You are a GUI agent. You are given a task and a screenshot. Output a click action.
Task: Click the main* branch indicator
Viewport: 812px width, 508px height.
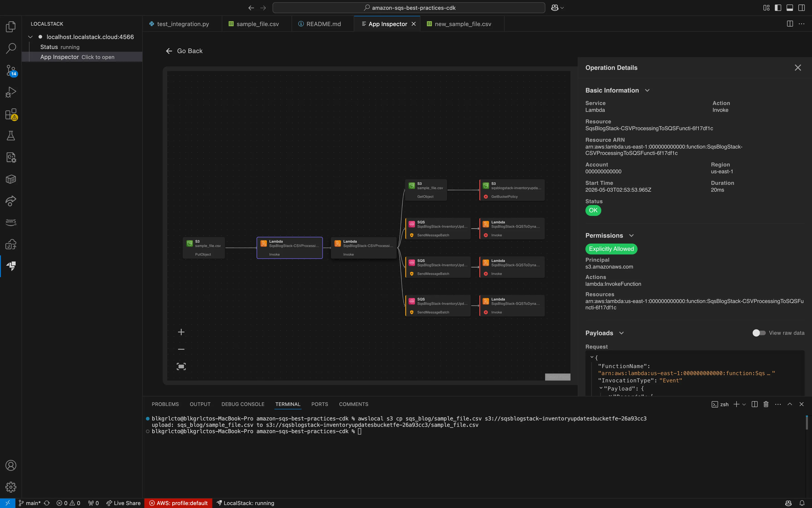[x=29, y=503]
